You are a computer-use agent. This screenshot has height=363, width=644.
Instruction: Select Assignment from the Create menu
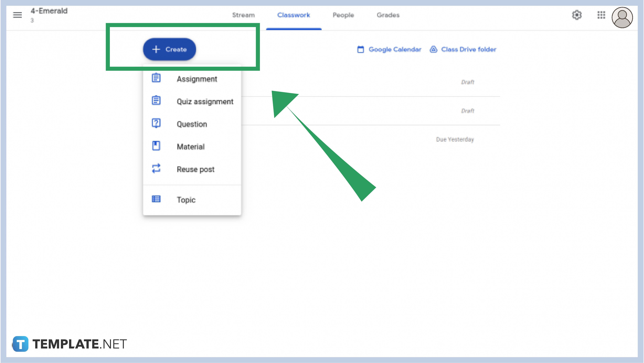click(197, 79)
